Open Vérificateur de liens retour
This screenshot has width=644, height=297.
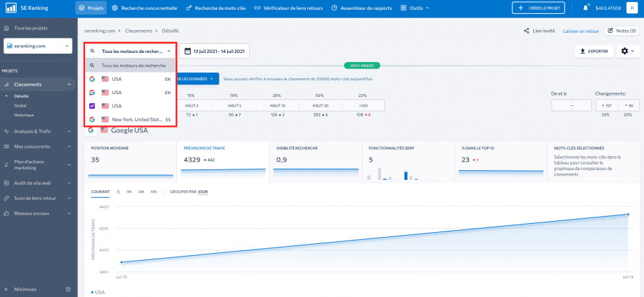point(289,8)
